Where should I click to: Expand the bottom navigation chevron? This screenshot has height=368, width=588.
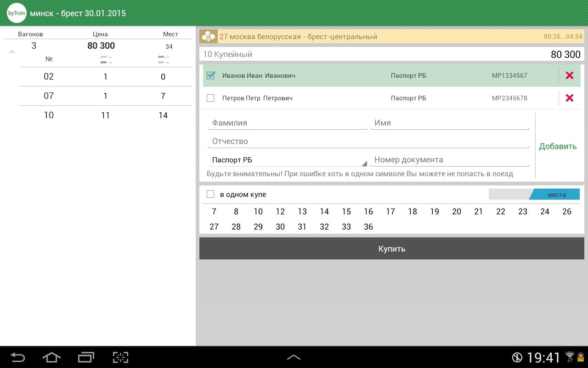294,357
